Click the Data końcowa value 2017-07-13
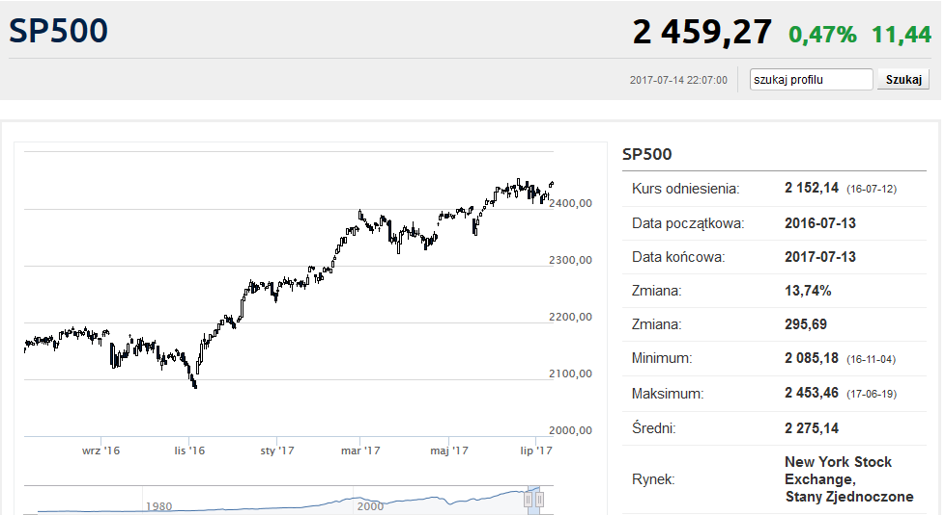Image resolution: width=945 pixels, height=515 pixels. pyautogui.click(x=820, y=257)
